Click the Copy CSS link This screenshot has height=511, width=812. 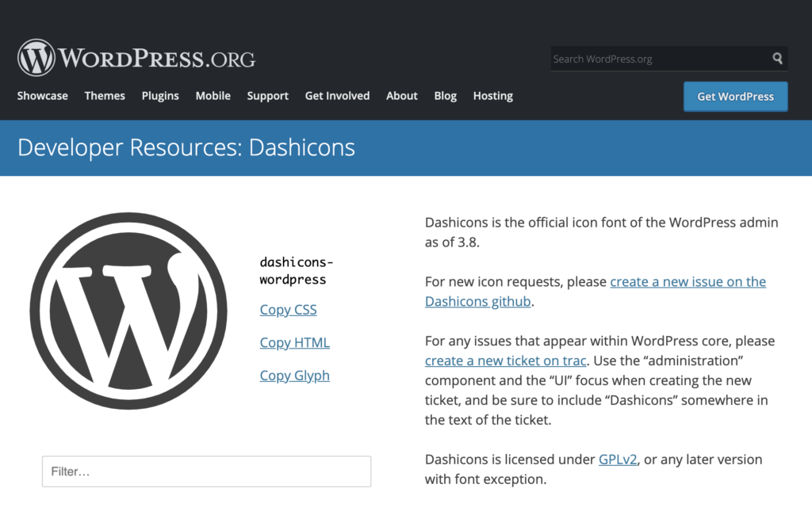(x=288, y=310)
